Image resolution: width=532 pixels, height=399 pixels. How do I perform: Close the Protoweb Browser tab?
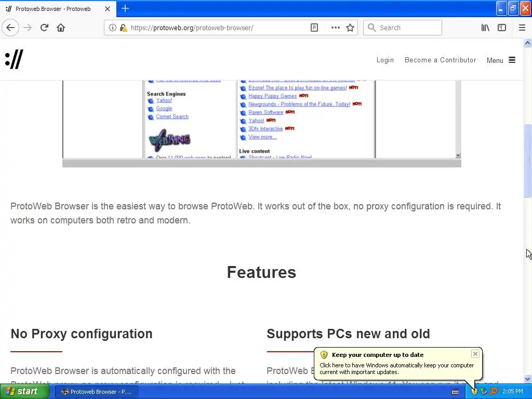click(x=107, y=9)
